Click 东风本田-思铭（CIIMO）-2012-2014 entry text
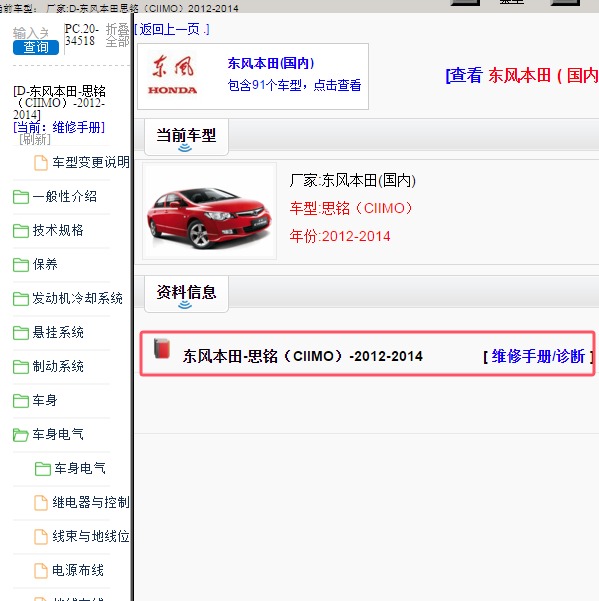Image resolution: width=599 pixels, height=601 pixels. [302, 356]
